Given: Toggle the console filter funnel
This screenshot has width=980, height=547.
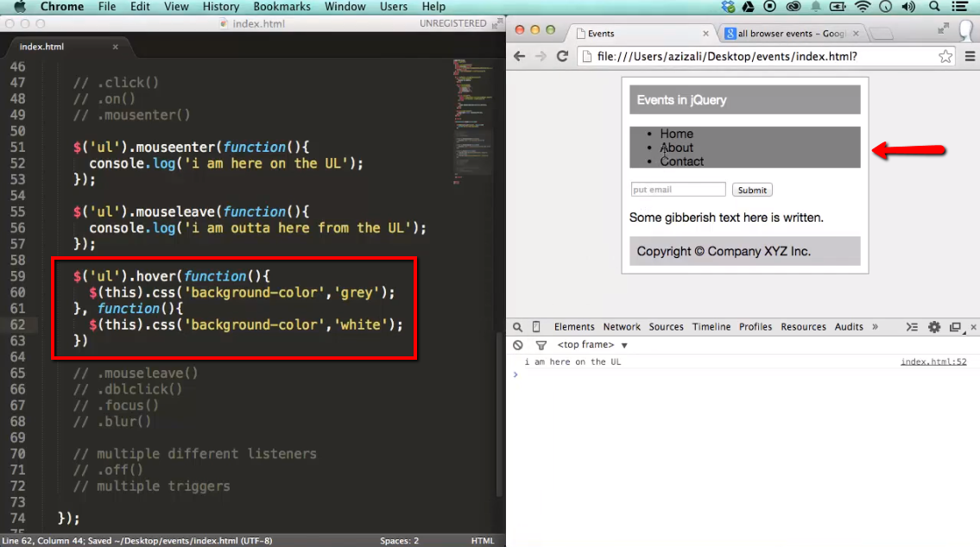Looking at the screenshot, I should pyautogui.click(x=541, y=345).
